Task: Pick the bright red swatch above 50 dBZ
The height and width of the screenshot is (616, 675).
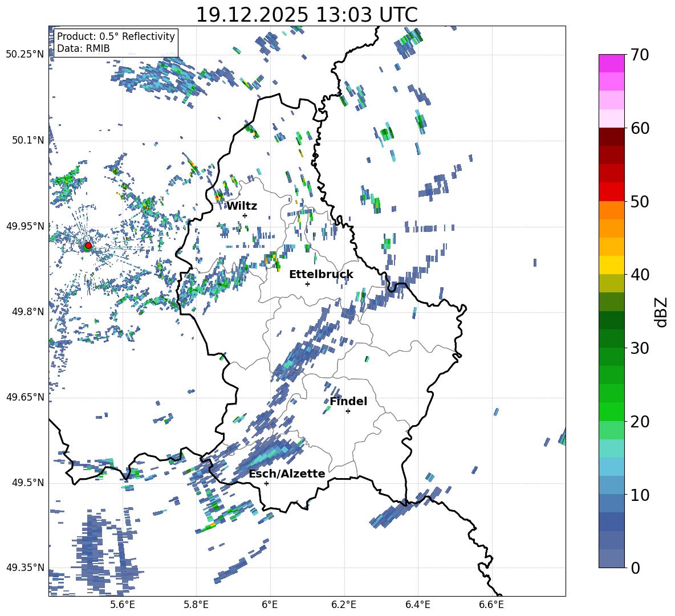Action: click(x=612, y=191)
